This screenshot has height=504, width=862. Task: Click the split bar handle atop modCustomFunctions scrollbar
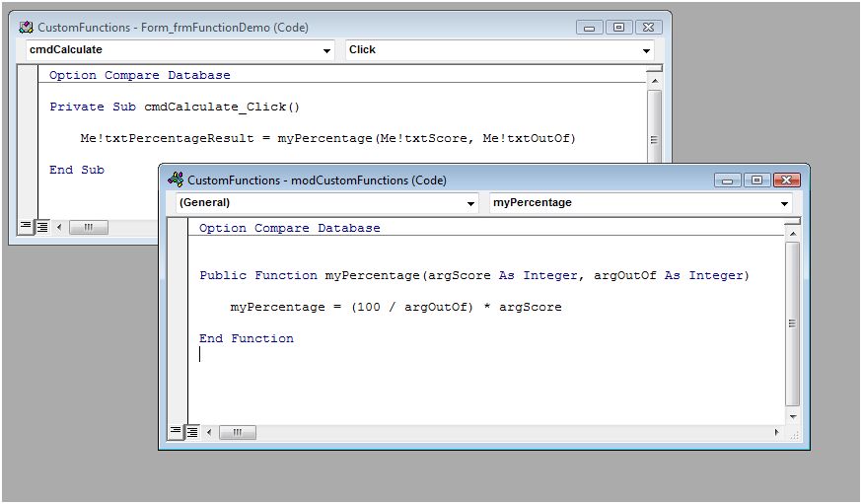pyautogui.click(x=793, y=221)
